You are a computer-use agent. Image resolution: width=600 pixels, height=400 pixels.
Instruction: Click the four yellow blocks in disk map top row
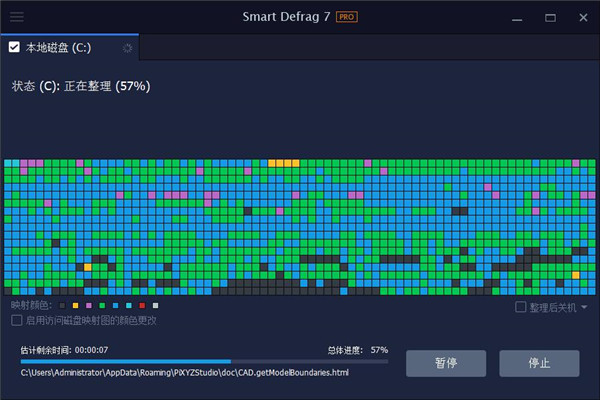point(284,163)
